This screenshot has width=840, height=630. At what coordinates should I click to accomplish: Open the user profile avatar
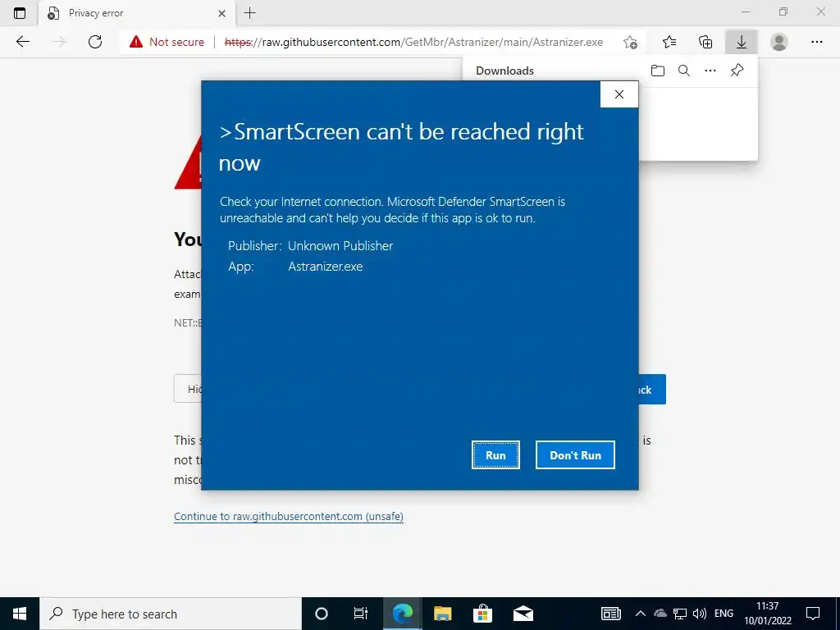pyautogui.click(x=779, y=42)
